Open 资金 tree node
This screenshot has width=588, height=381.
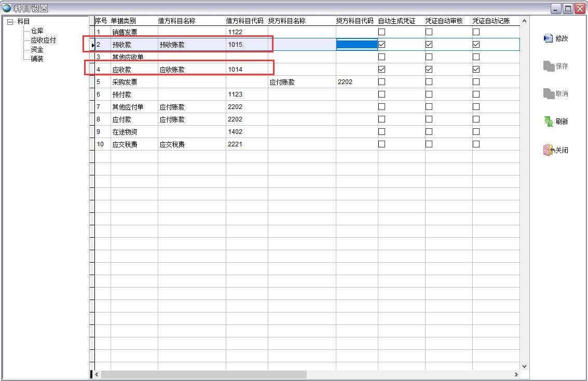pyautogui.click(x=37, y=50)
